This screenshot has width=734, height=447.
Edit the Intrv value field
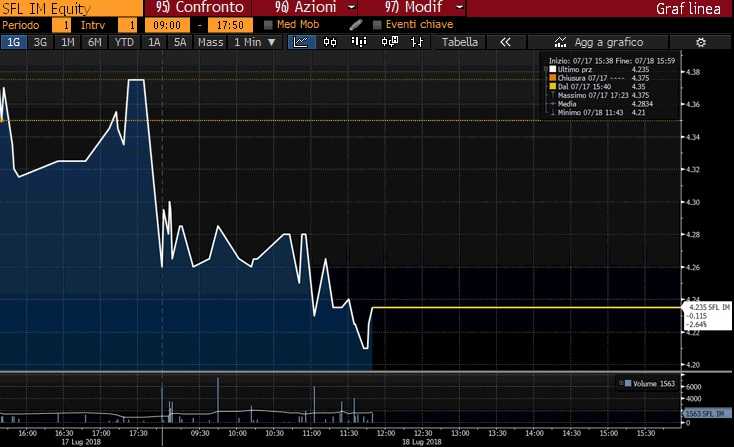tap(127, 25)
